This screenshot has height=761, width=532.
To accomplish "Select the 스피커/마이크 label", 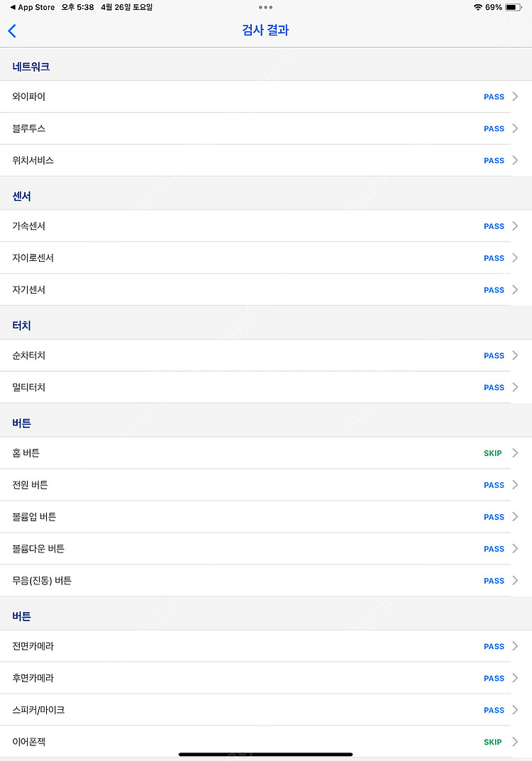I will 38,710.
